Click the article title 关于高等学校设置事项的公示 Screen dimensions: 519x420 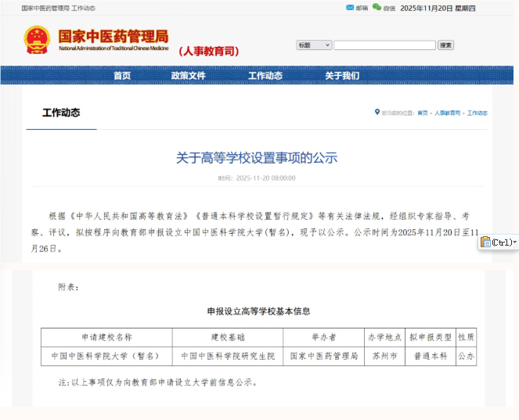point(257,158)
